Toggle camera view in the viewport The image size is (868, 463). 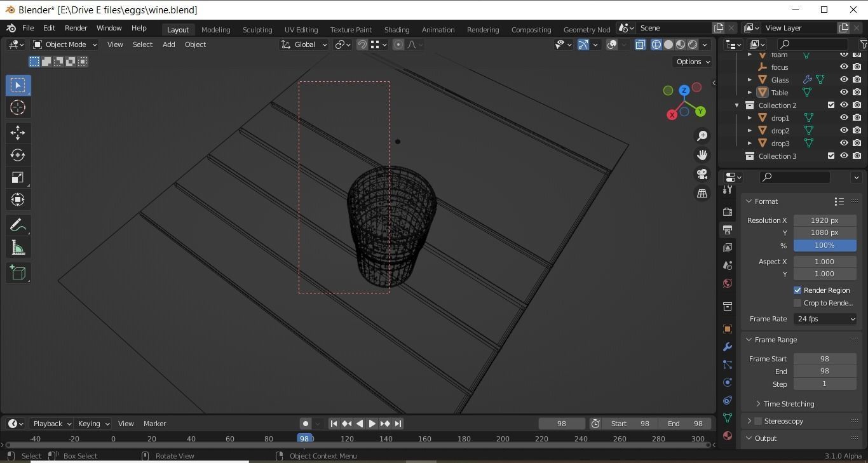702,174
